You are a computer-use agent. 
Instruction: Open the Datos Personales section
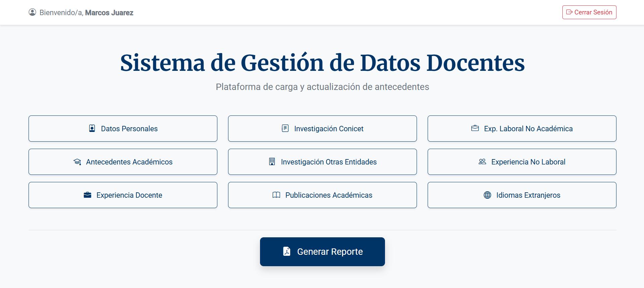[x=123, y=128]
